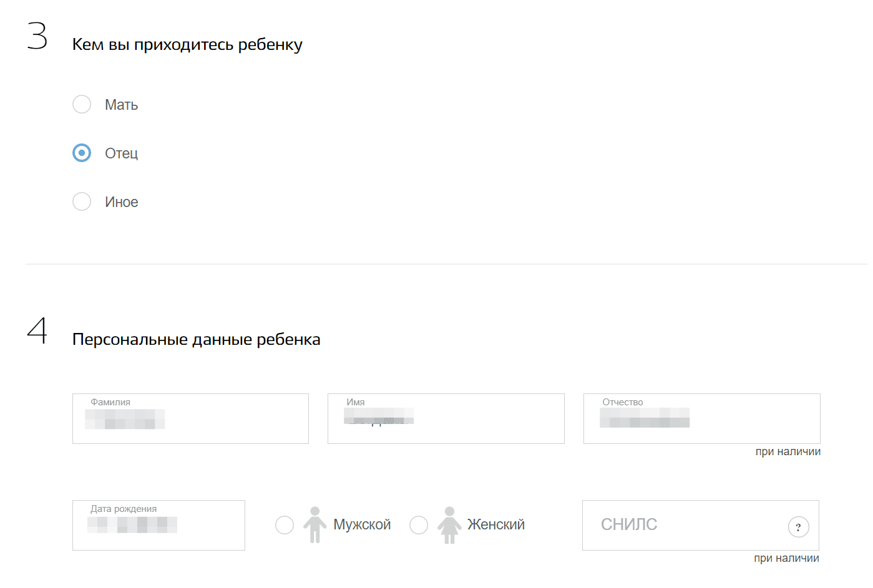Click the heading Кем вы приходитесь ребенку
Viewport: 873px width, 588px height.
[187, 45]
